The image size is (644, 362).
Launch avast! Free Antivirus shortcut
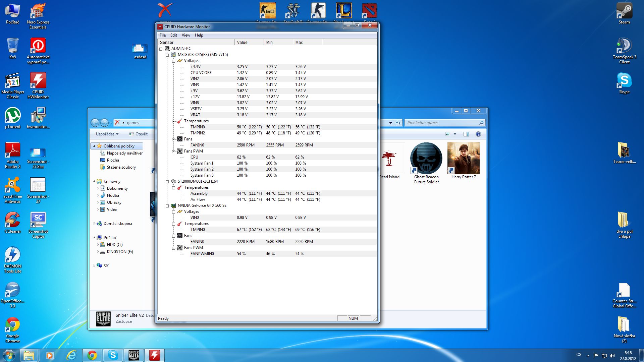[x=13, y=190]
